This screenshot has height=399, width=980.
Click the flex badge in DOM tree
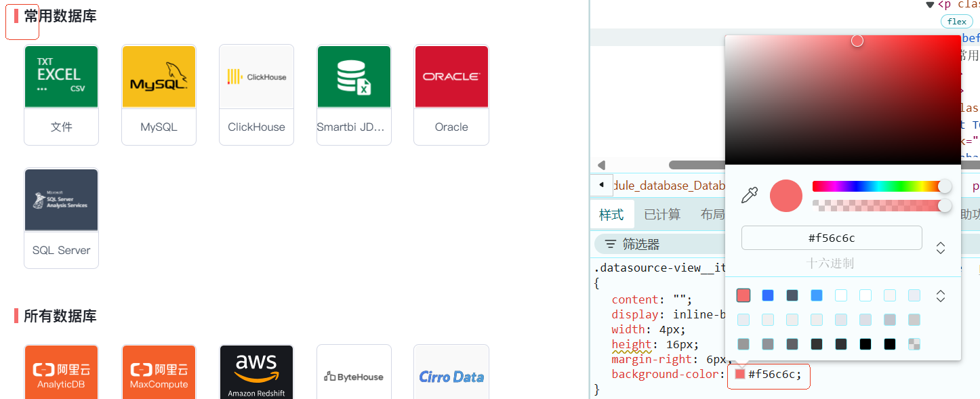(x=957, y=22)
